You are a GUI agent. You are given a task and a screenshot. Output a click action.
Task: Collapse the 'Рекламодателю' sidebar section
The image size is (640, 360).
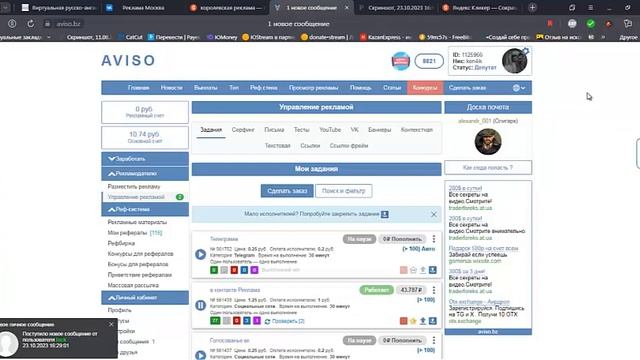(x=145, y=173)
